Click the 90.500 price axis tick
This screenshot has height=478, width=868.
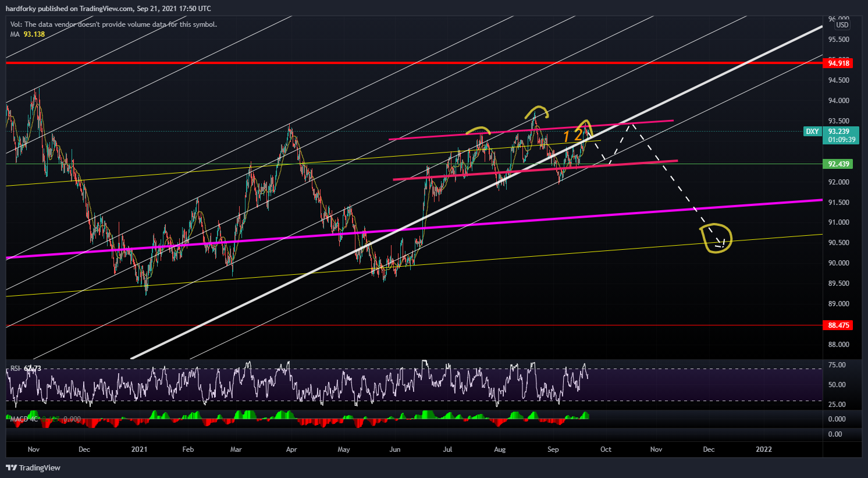coord(838,243)
